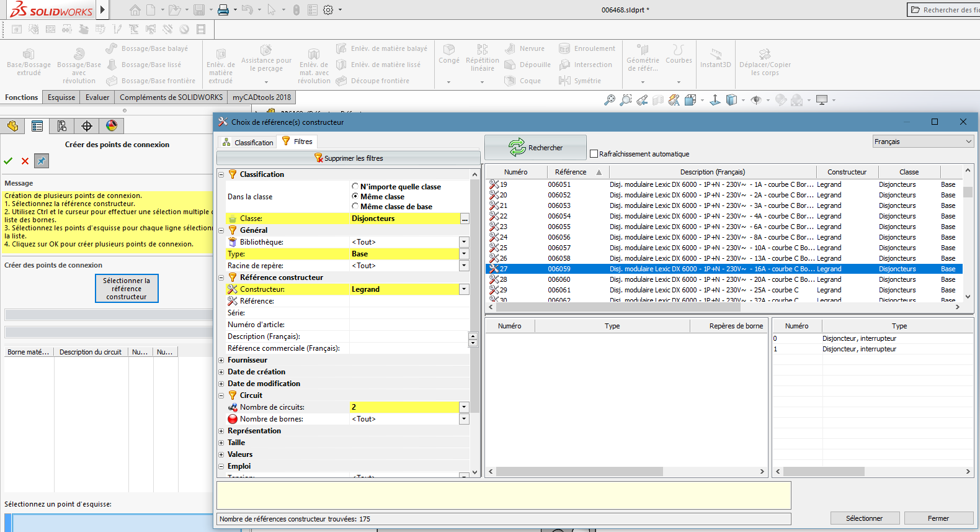Click the Rechercher search button
Image resolution: width=980 pixels, height=532 pixels.
click(535, 148)
